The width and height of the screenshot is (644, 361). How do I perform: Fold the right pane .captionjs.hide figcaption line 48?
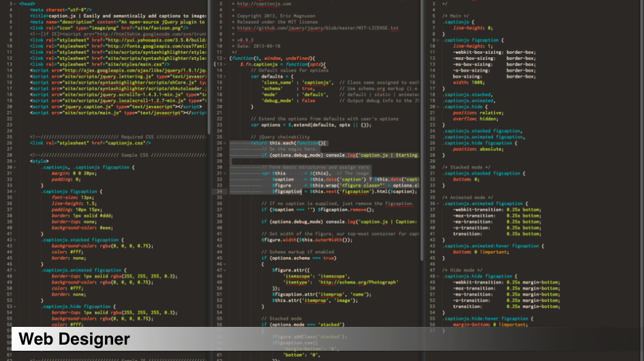coord(438,276)
